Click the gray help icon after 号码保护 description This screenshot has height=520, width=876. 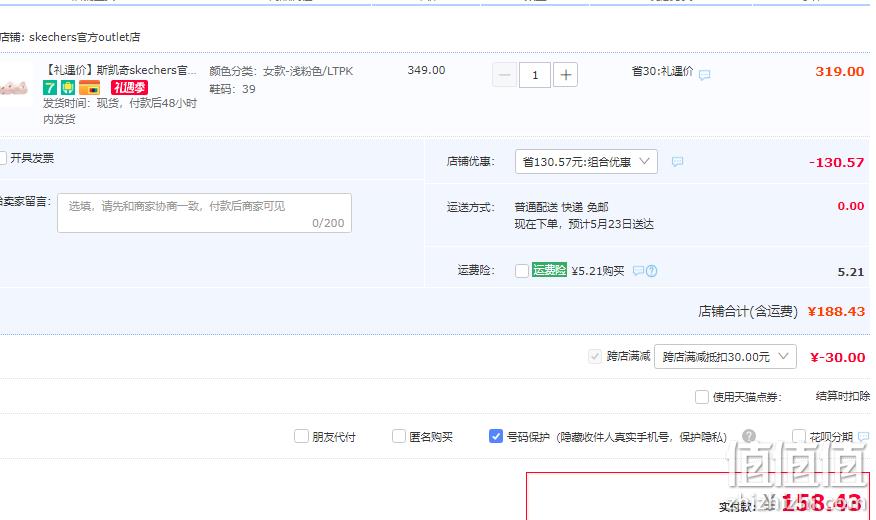[x=749, y=436]
